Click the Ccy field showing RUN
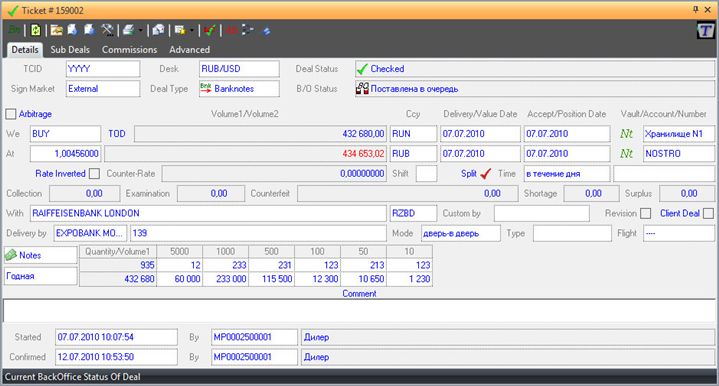Image resolution: width=719 pixels, height=386 pixels. [x=413, y=133]
